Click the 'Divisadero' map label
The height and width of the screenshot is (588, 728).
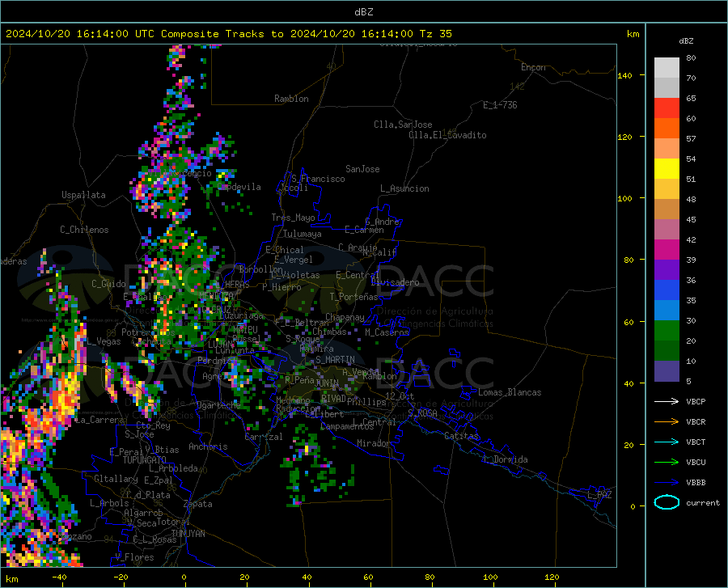395,282
